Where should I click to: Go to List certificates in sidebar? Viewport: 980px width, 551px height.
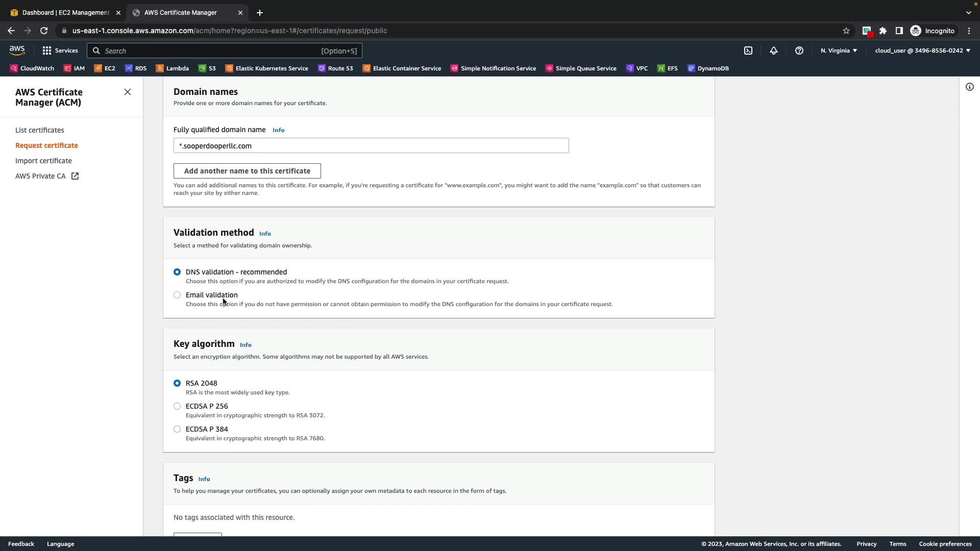point(40,130)
